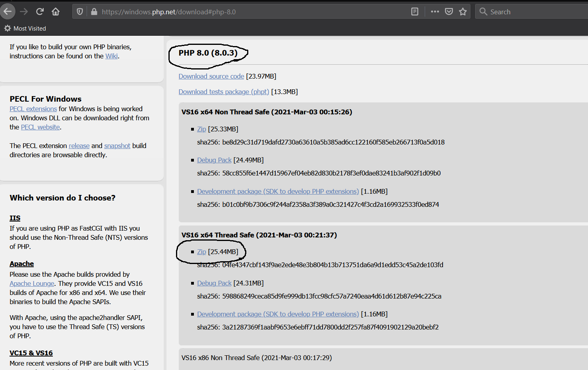588x370 pixels.
Task: Click Download source code link
Action: (x=211, y=76)
